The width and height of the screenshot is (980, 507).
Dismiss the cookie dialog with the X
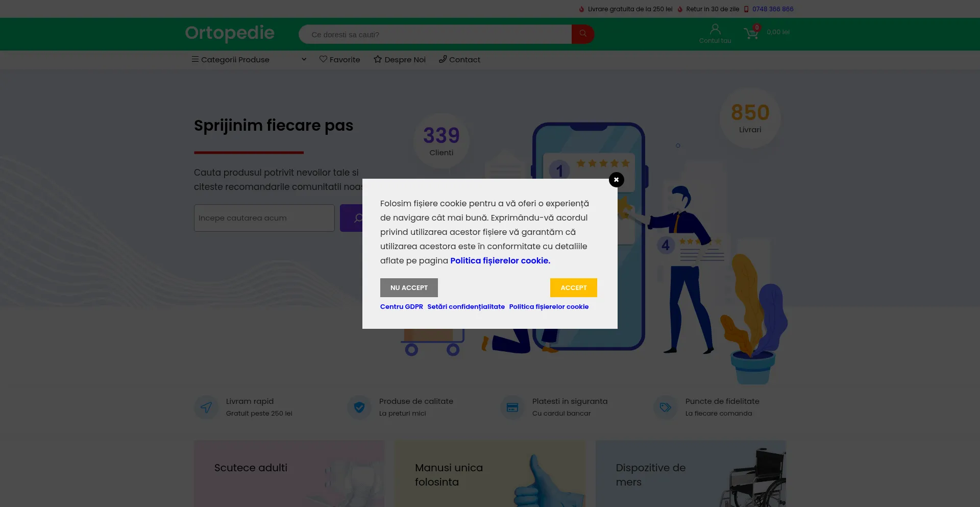(616, 180)
